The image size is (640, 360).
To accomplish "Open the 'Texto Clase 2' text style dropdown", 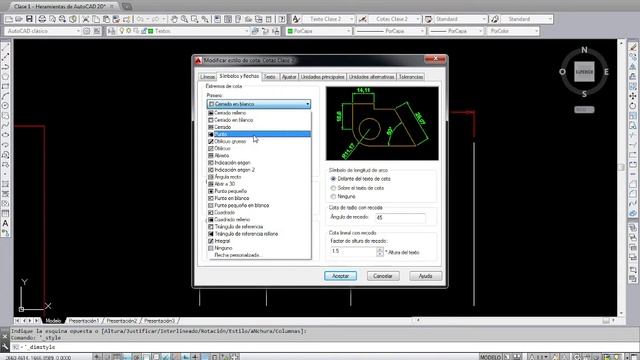I will [x=329, y=19].
